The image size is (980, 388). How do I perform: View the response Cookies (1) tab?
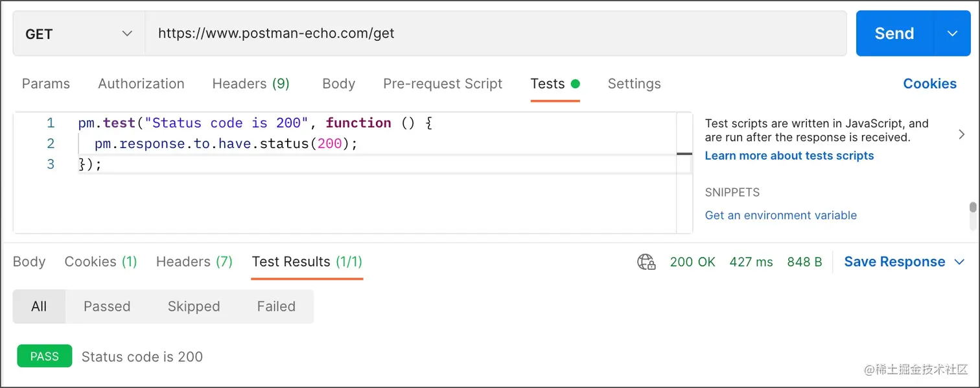point(100,262)
